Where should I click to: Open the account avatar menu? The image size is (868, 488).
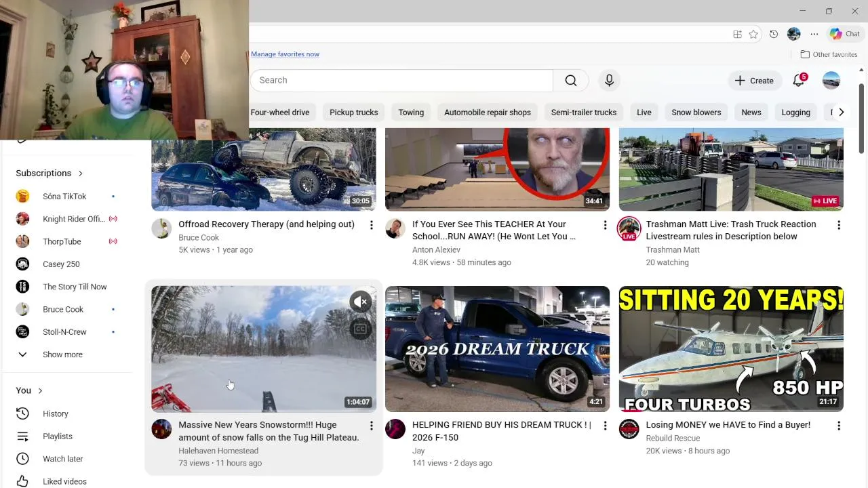831,80
